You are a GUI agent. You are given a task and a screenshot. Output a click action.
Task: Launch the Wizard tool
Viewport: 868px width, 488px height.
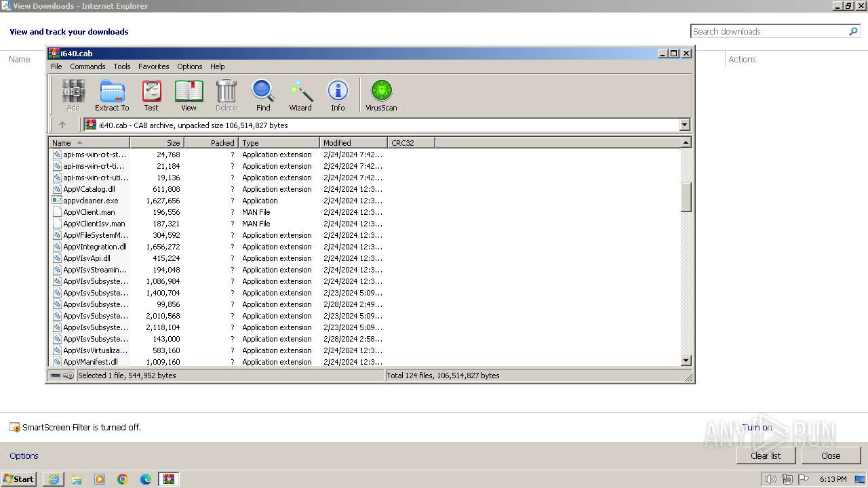tap(300, 95)
